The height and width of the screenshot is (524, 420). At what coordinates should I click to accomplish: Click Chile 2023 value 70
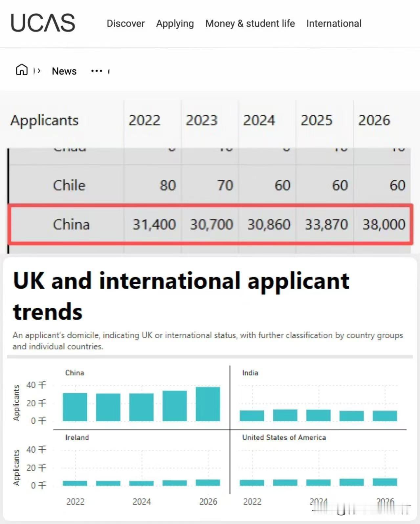pyautogui.click(x=225, y=185)
